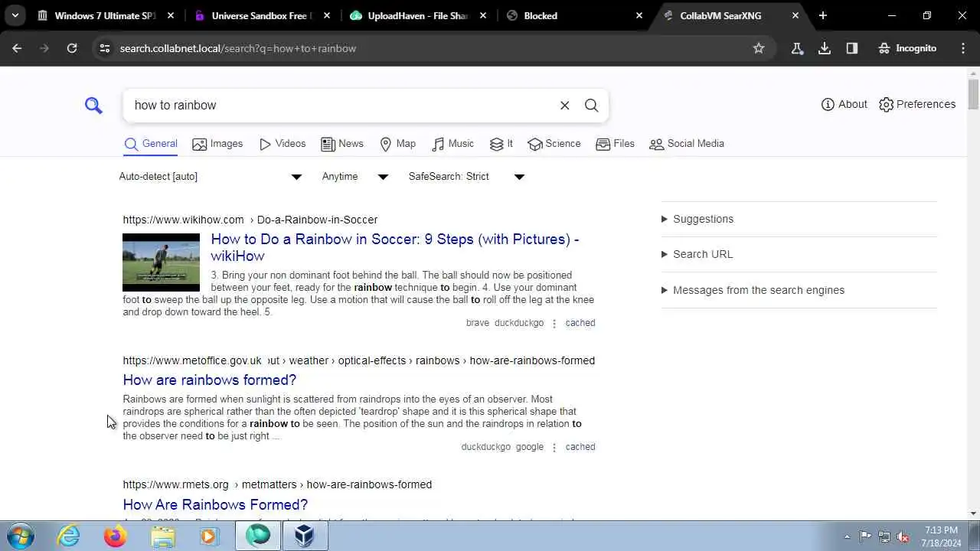Screen dimensions: 980x551
Task: Click the page vertical scrollbar thumb
Action: 973,95
